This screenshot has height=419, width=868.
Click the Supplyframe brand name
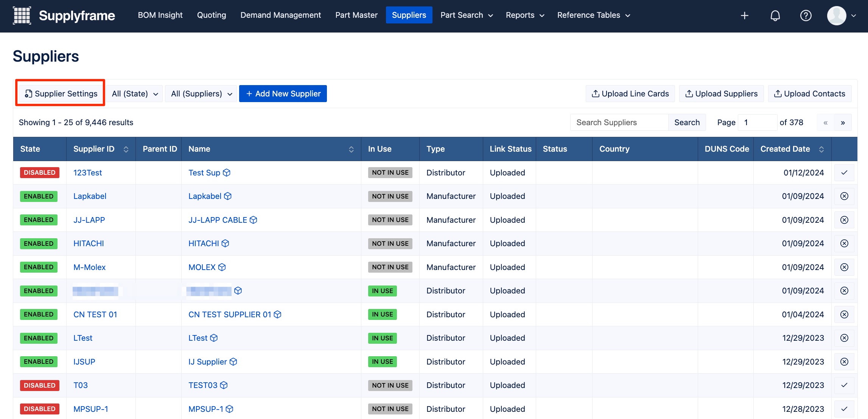click(77, 16)
